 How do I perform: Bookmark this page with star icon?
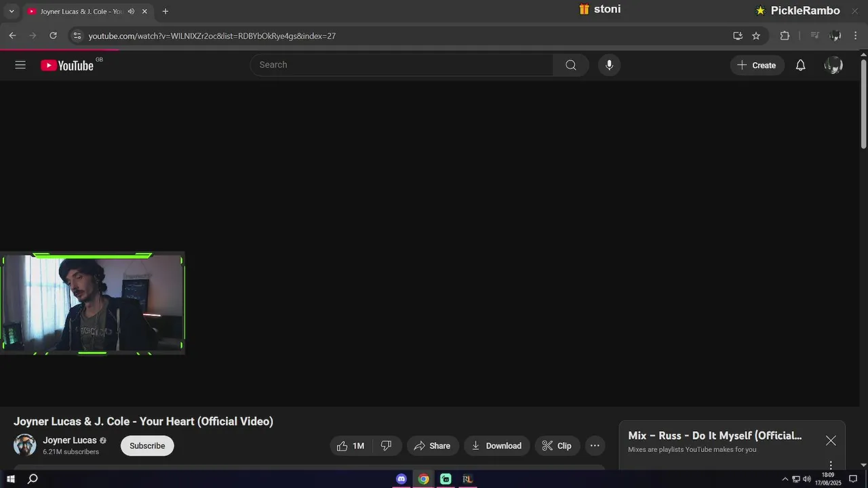click(x=756, y=36)
